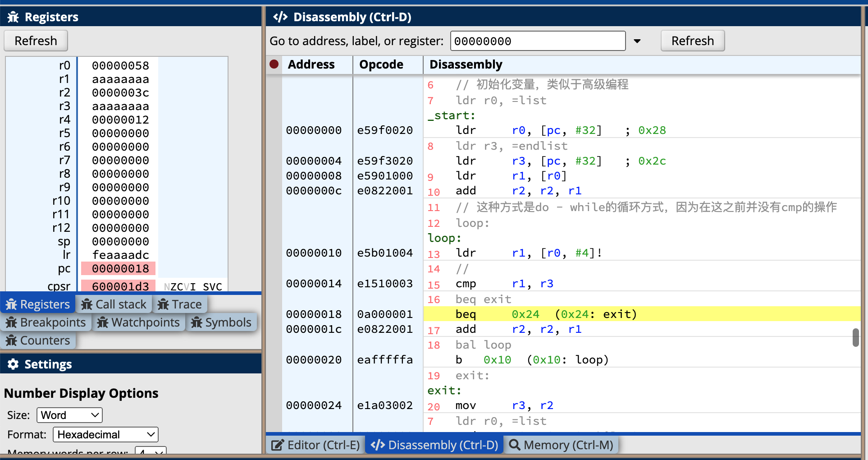The width and height of the screenshot is (868, 460).
Task: Toggle breakpoint at address 00000010 gutter
Action: (274, 253)
